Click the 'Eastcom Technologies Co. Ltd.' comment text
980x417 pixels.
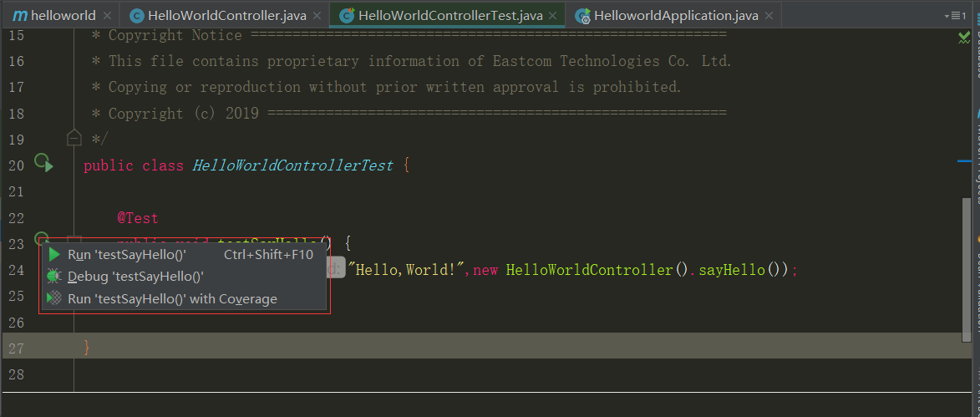(x=612, y=61)
